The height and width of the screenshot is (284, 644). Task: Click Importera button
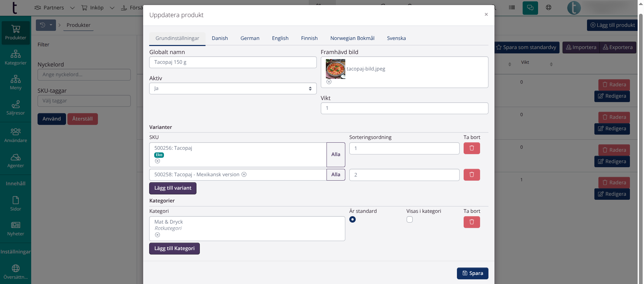pos(581,47)
